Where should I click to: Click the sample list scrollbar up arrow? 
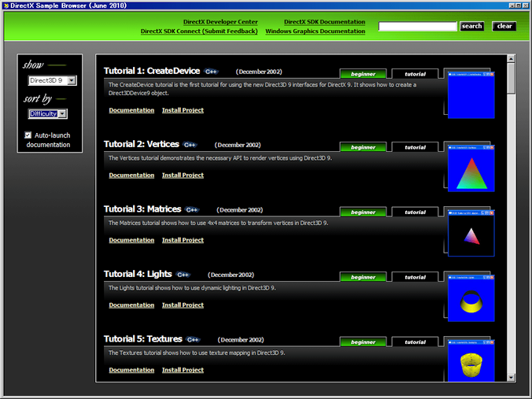[x=511, y=59]
